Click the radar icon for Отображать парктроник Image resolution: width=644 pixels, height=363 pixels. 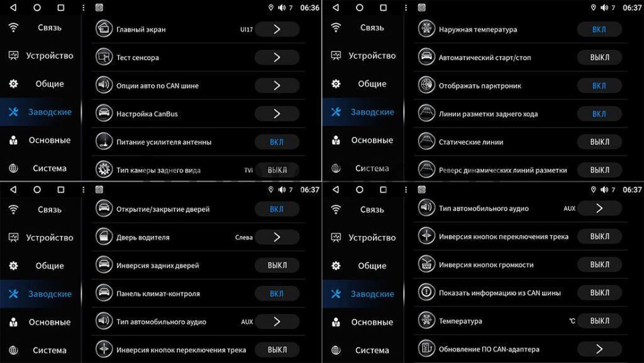click(x=426, y=86)
